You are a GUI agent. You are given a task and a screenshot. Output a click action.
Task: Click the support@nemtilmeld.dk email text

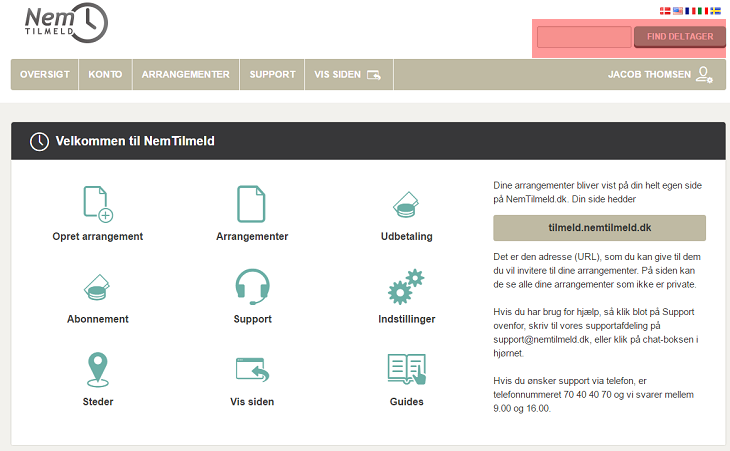tap(541, 340)
